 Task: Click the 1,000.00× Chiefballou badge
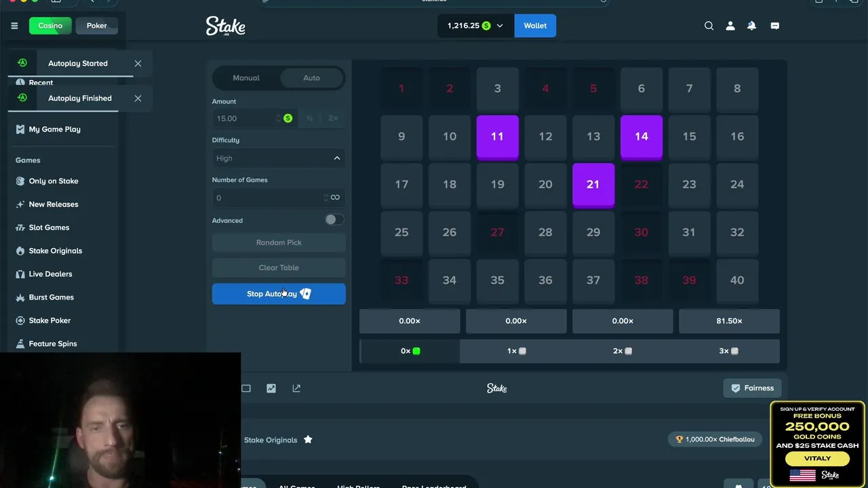715,439
